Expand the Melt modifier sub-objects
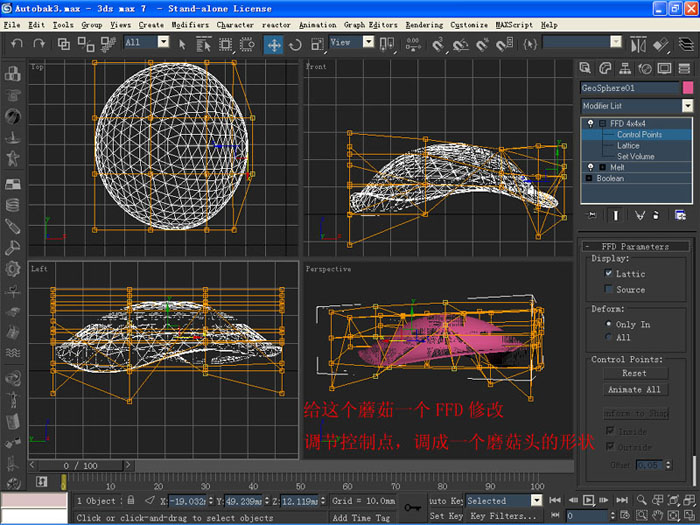 [602, 167]
